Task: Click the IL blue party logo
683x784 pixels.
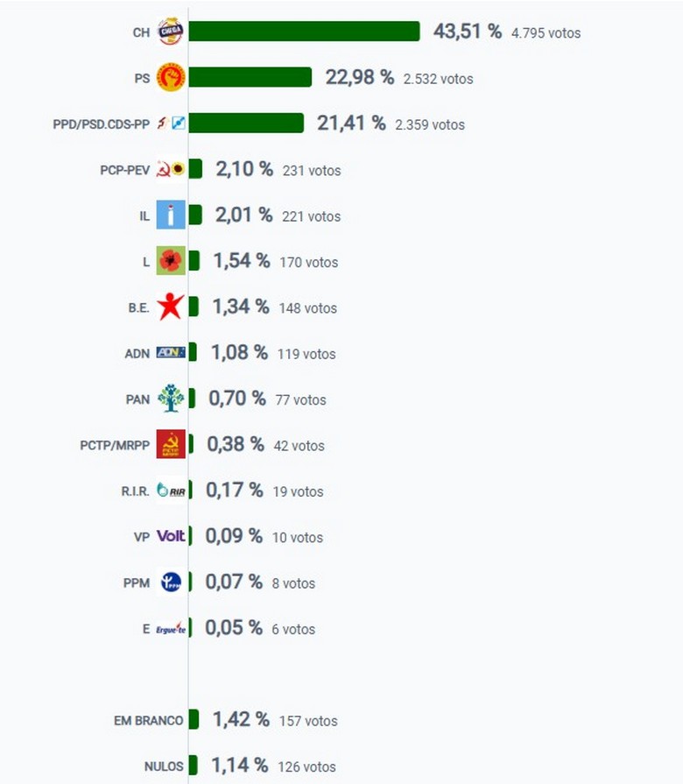Action: pyautogui.click(x=170, y=215)
